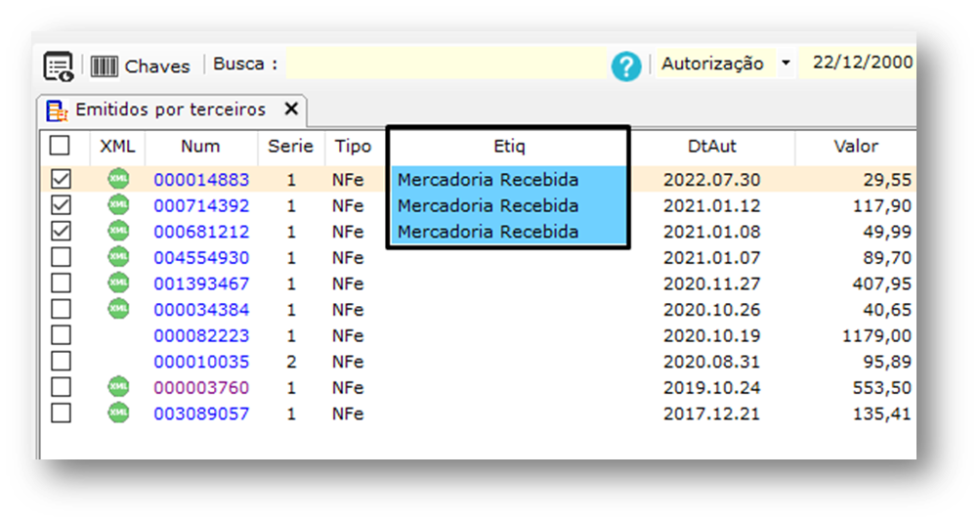This screenshot has width=980, height=523.
Task: Click the value 29,55 cell
Action: (x=887, y=180)
